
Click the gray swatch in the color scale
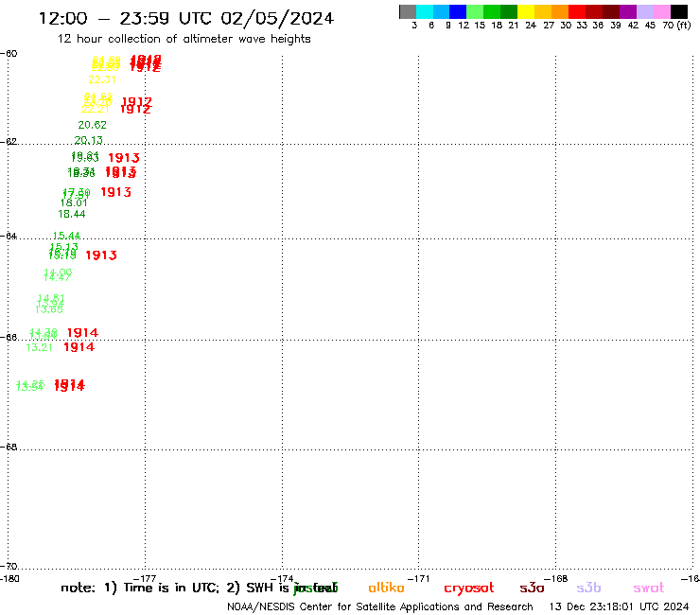pyautogui.click(x=408, y=11)
